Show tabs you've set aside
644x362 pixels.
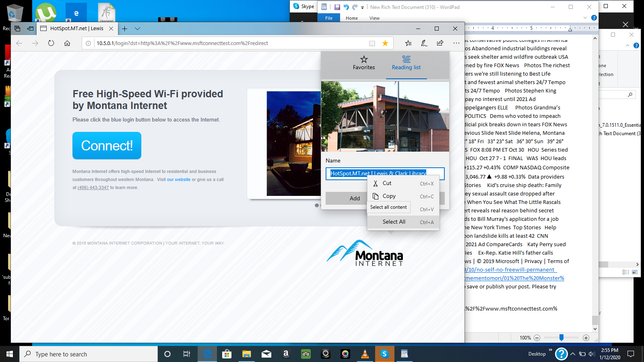click(x=17, y=29)
